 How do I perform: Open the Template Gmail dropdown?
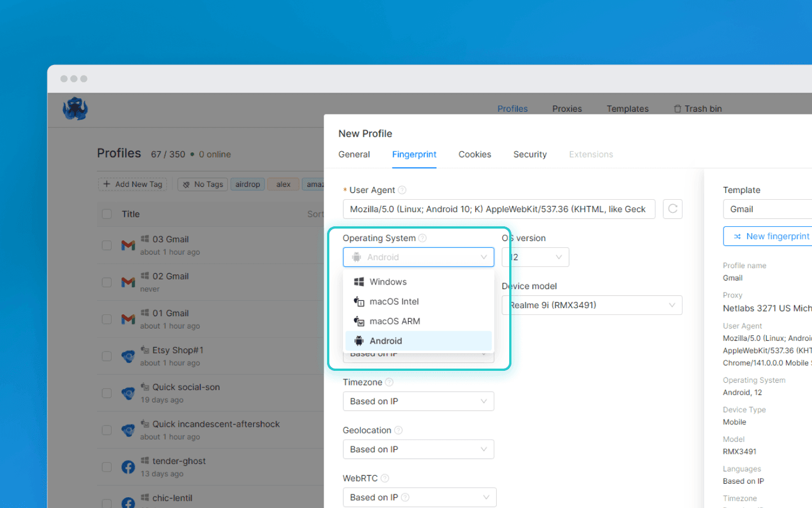coord(767,209)
